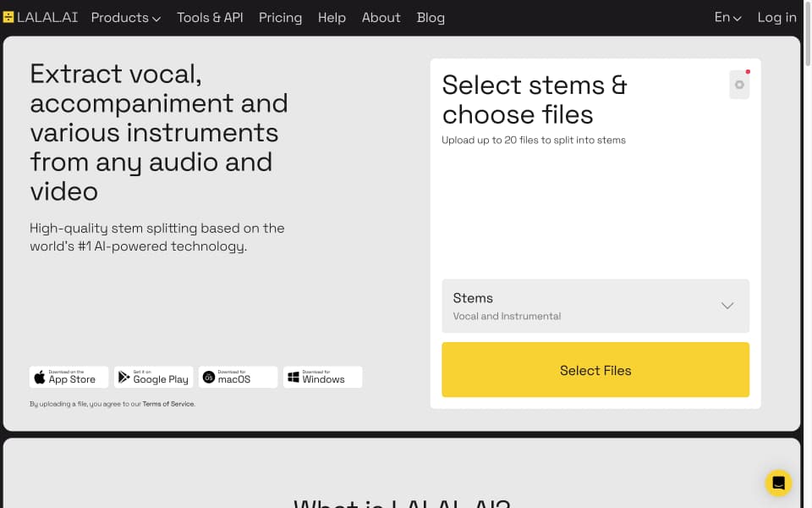Open the Products dropdown menu

click(x=126, y=18)
